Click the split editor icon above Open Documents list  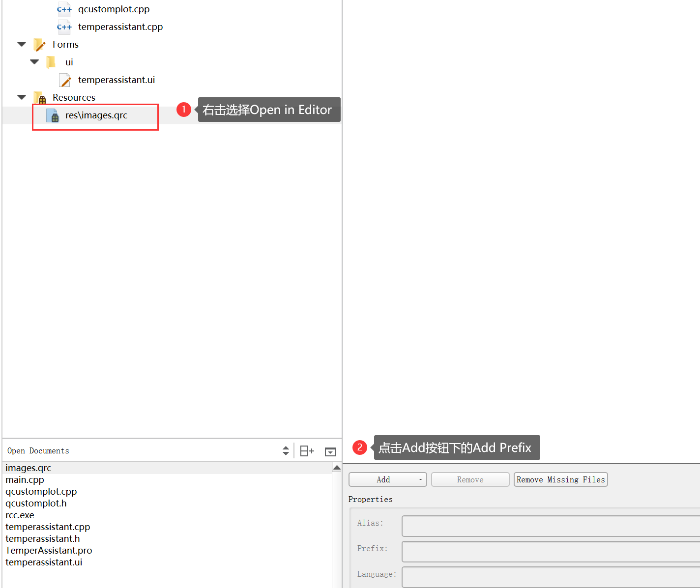pos(307,450)
